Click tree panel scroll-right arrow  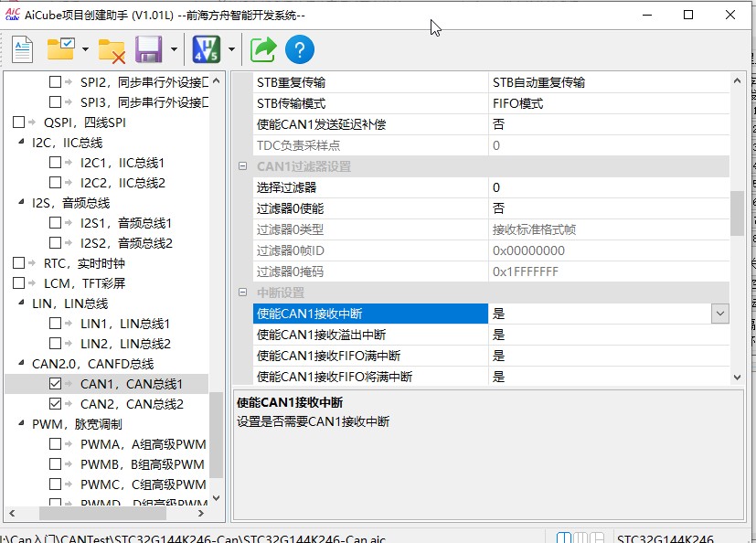[201, 514]
